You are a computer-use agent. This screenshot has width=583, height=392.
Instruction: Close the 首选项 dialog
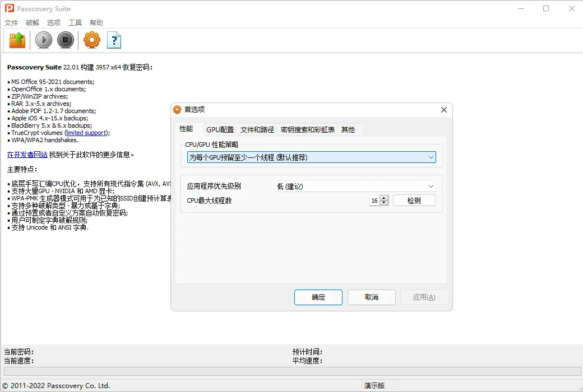pyautogui.click(x=444, y=110)
